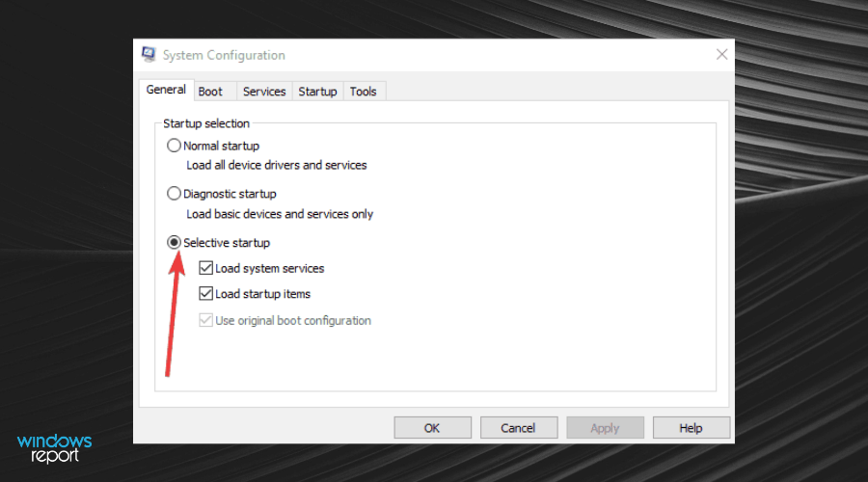
Task: Click the Startup selection group label
Action: 206,123
